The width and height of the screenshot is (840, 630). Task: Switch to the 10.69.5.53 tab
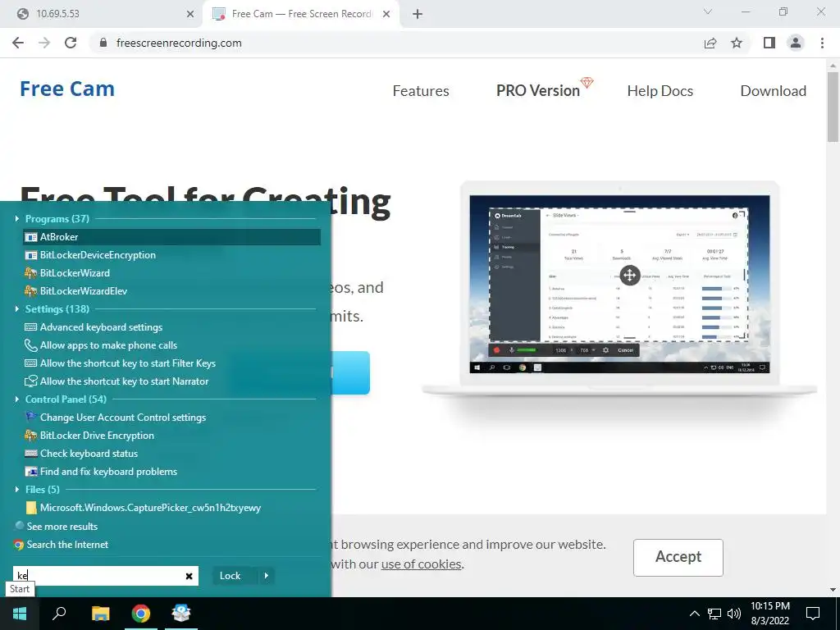click(x=102, y=14)
